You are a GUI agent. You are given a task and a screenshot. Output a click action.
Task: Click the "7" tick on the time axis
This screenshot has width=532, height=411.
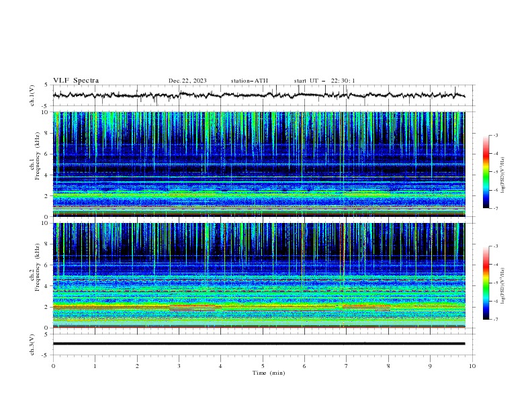[347, 366]
